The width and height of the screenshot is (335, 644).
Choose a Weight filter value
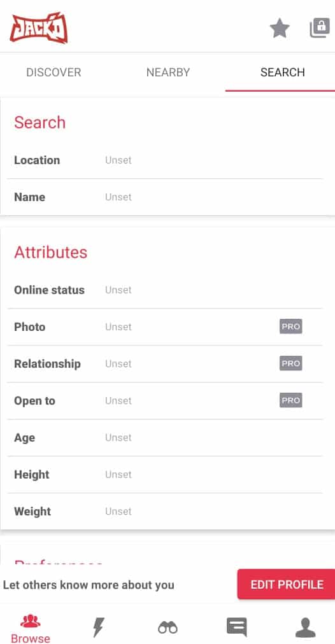[x=165, y=512]
